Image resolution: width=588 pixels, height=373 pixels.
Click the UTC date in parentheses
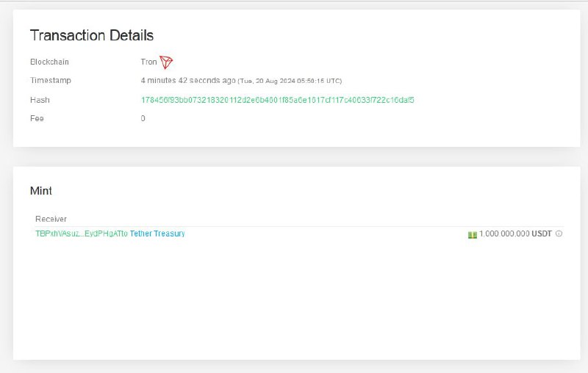(x=290, y=81)
